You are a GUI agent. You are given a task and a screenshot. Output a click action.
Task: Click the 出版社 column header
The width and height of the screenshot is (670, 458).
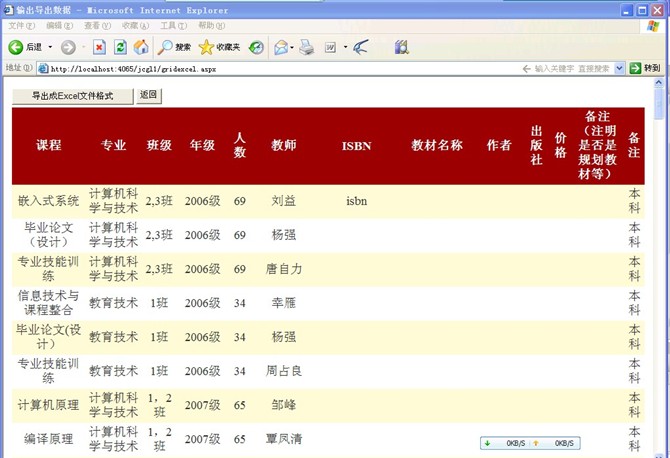pos(536,145)
